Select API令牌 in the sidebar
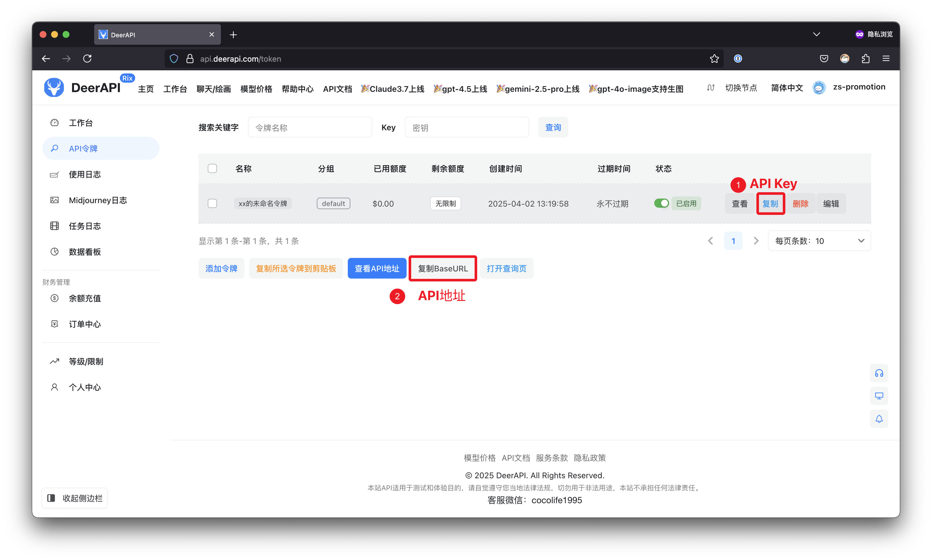 pyautogui.click(x=101, y=148)
